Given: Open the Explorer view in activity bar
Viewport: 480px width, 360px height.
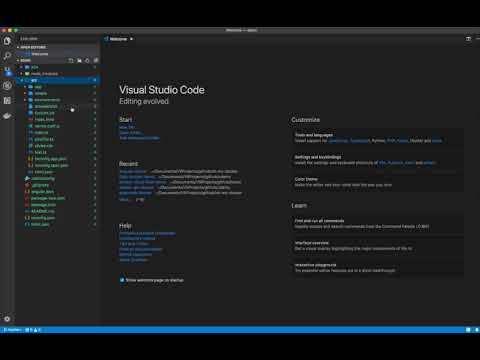Looking at the screenshot, I should click(x=7, y=41).
